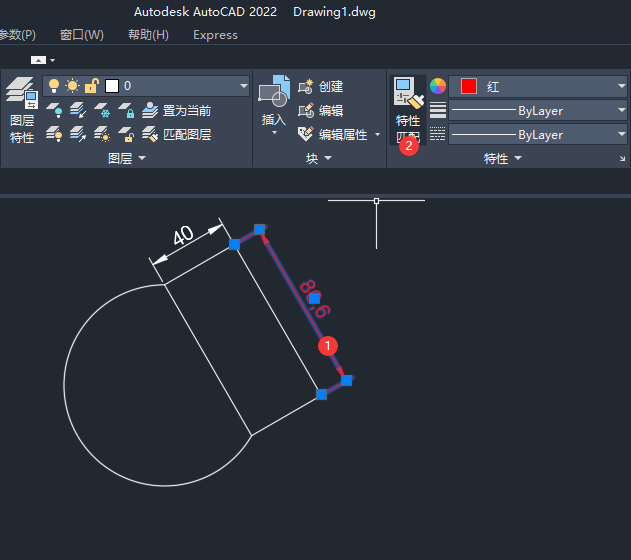Click the Insert block icon
The image size is (631, 560).
tap(273, 104)
